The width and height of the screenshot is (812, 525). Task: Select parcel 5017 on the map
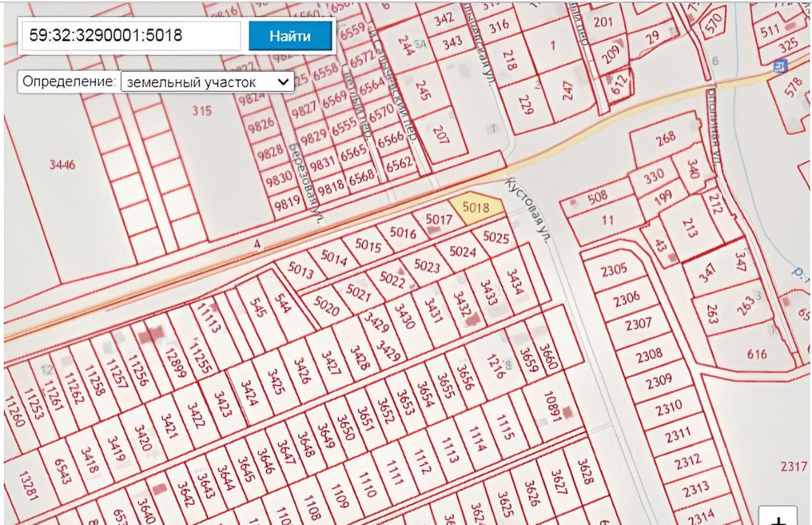pyautogui.click(x=439, y=220)
